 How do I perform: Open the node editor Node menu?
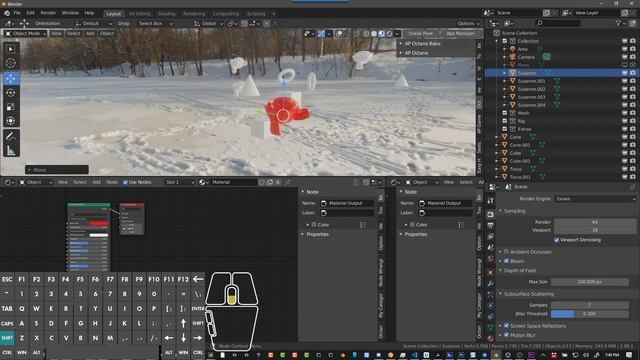click(112, 182)
